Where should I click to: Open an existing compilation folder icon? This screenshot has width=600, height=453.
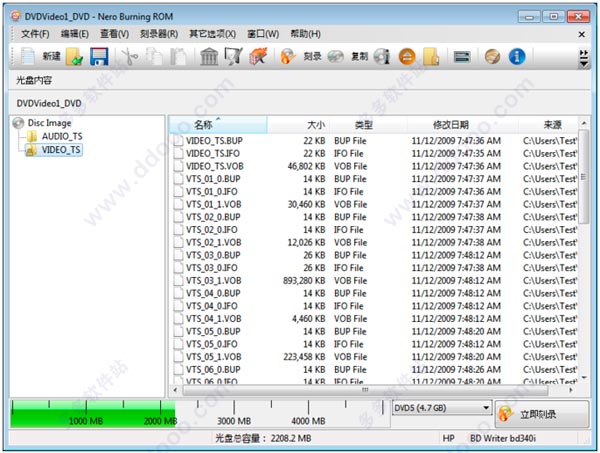(x=74, y=57)
